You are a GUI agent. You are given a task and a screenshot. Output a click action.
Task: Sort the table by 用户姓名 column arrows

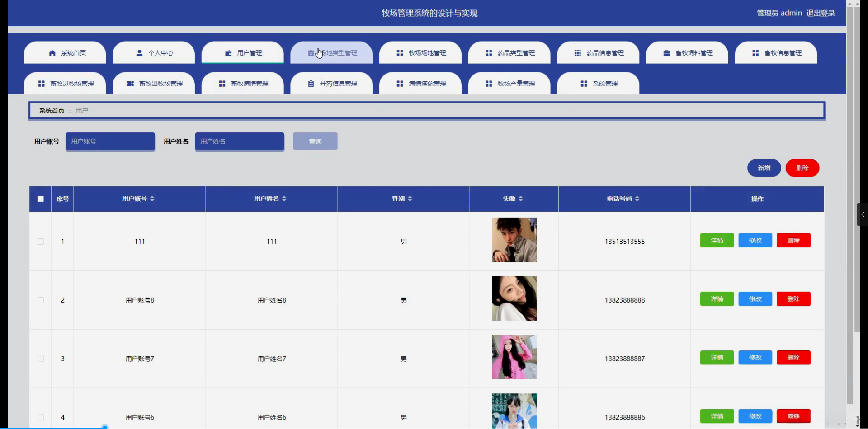coord(284,199)
